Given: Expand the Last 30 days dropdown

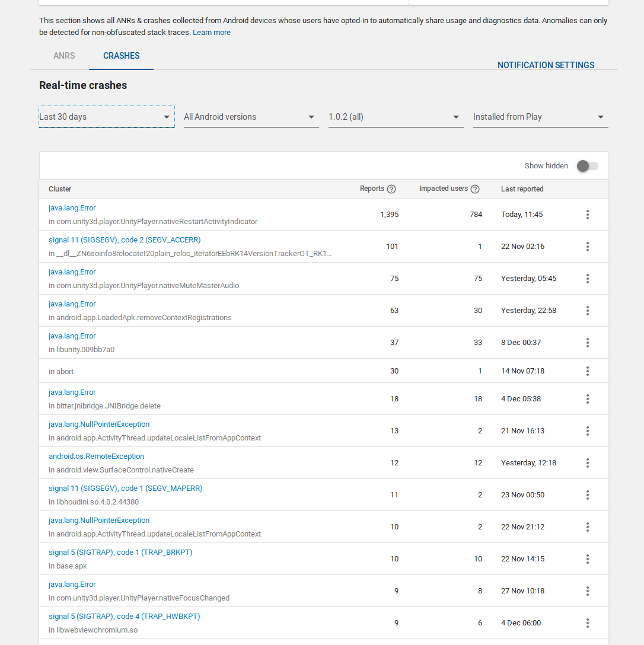Looking at the screenshot, I should point(106,117).
